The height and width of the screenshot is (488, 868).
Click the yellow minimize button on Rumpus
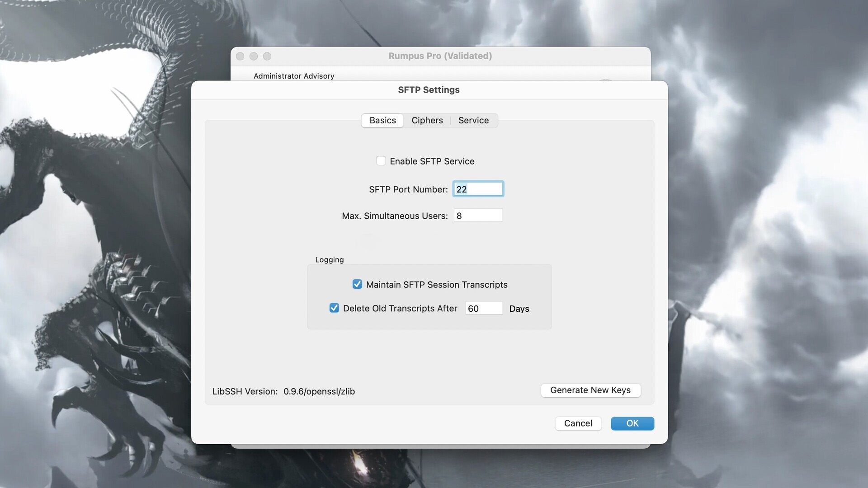tap(253, 56)
